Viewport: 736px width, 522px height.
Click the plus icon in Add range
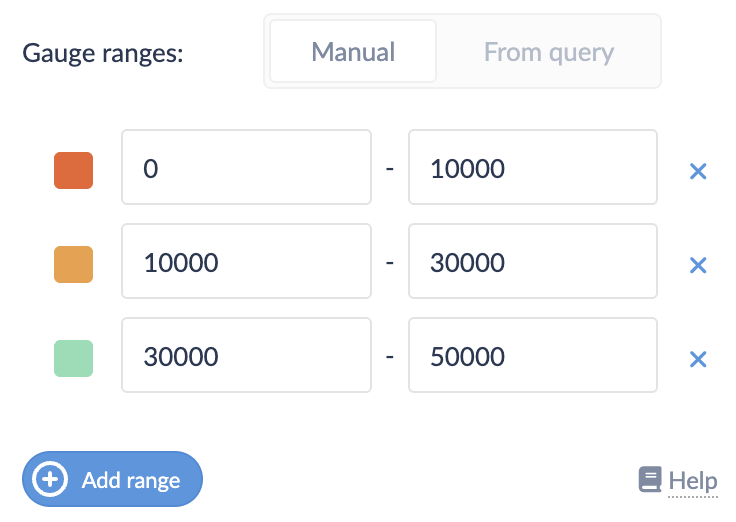click(49, 480)
